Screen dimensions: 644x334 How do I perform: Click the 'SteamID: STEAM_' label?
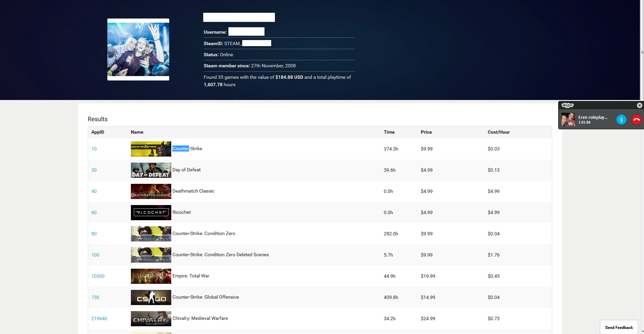coord(223,43)
